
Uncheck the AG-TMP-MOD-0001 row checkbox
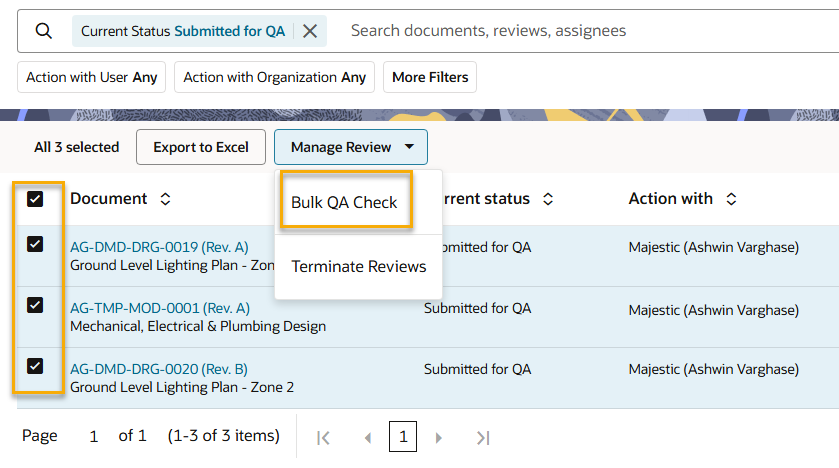point(35,305)
